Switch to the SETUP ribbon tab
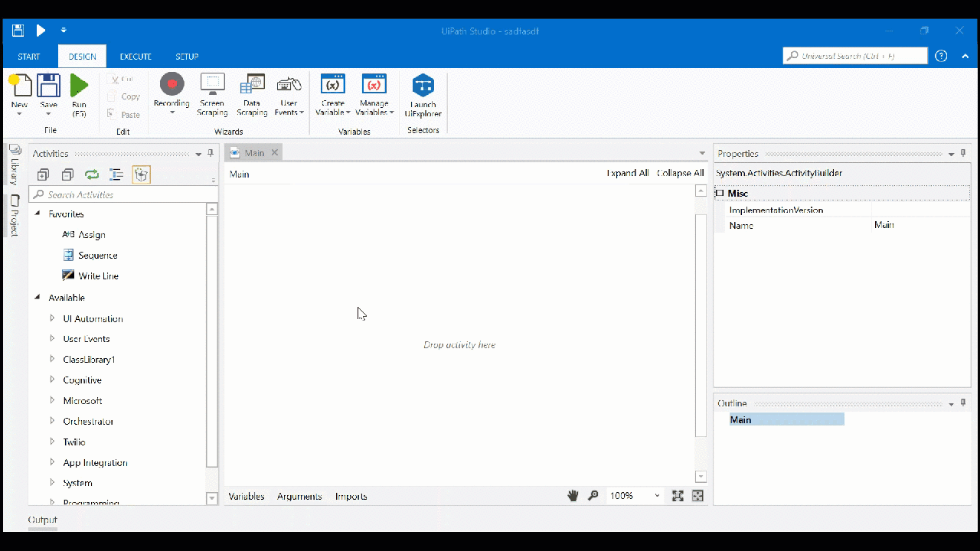The height and width of the screenshot is (551, 980). click(187, 57)
